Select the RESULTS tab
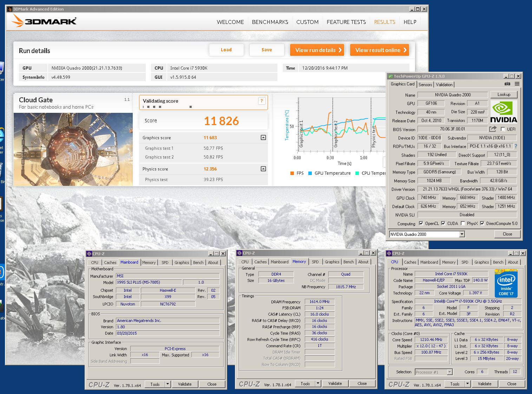 [x=385, y=22]
